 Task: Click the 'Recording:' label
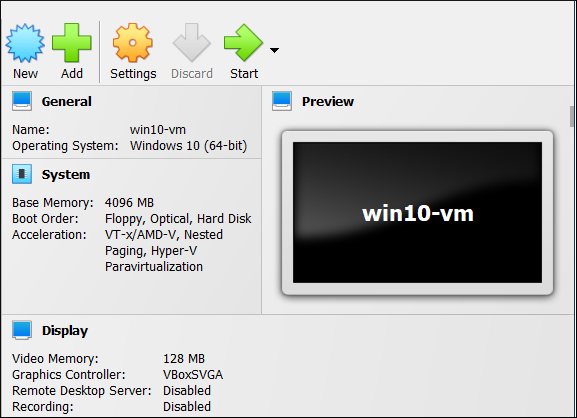click(43, 407)
